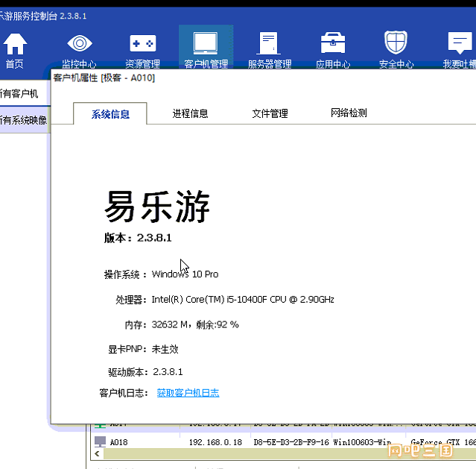Open 应用中心 toolbox icon
Viewport: 476px width, 469px height.
[x=332, y=43]
